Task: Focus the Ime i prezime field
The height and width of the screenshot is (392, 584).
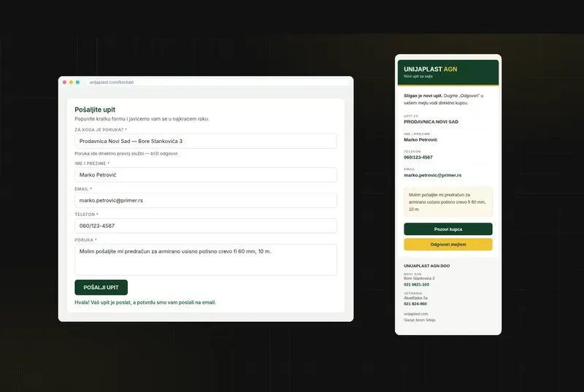Action: click(206, 174)
